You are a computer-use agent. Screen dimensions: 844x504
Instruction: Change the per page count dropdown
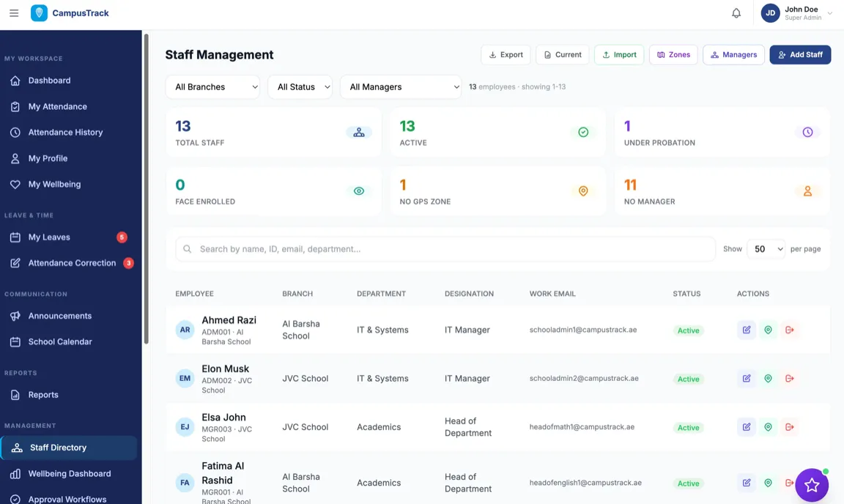point(766,249)
